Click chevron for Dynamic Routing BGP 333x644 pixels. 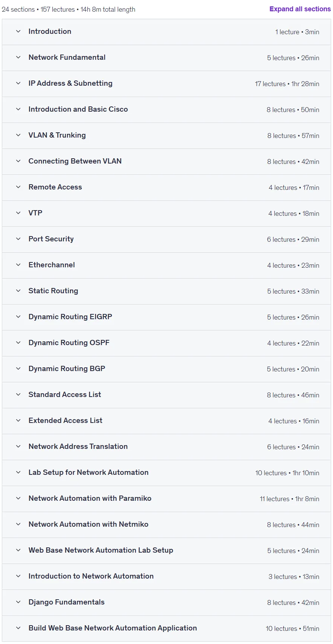[18, 369]
